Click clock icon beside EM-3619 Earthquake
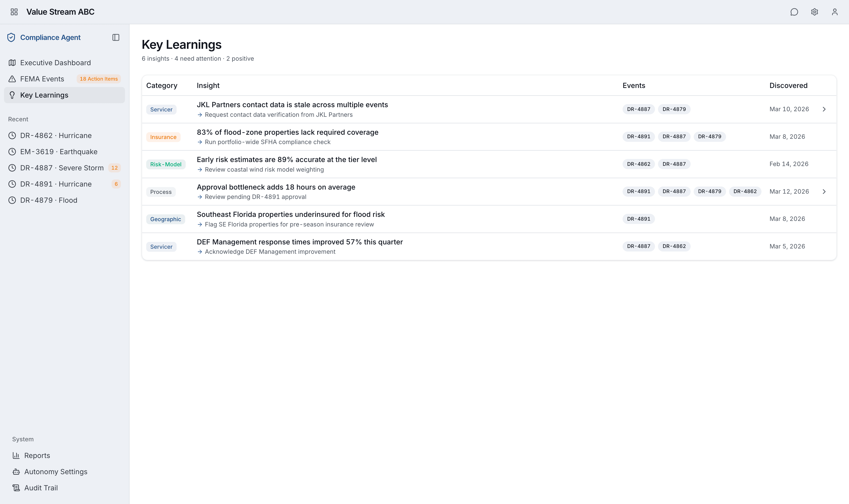Viewport: 849px width, 504px height. point(12,151)
